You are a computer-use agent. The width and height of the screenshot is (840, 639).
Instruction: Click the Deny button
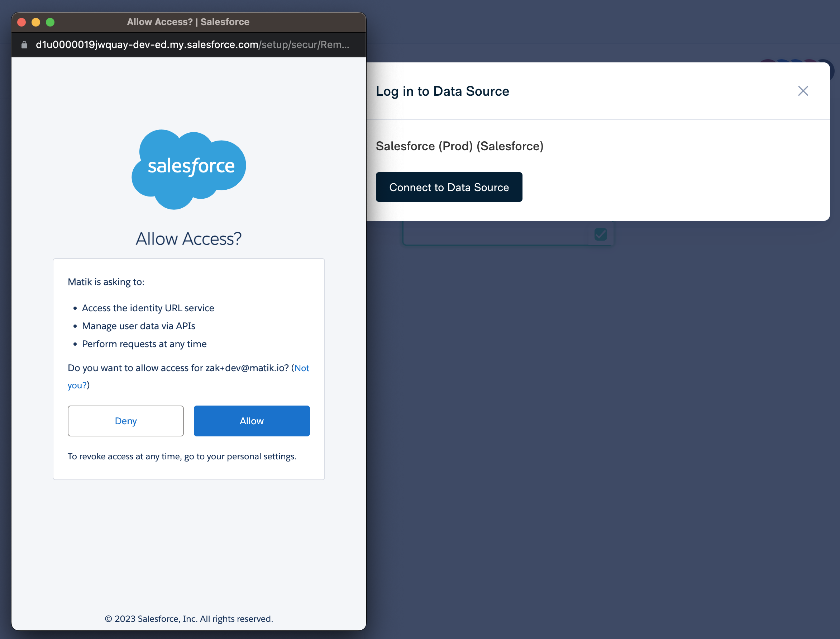coord(126,421)
